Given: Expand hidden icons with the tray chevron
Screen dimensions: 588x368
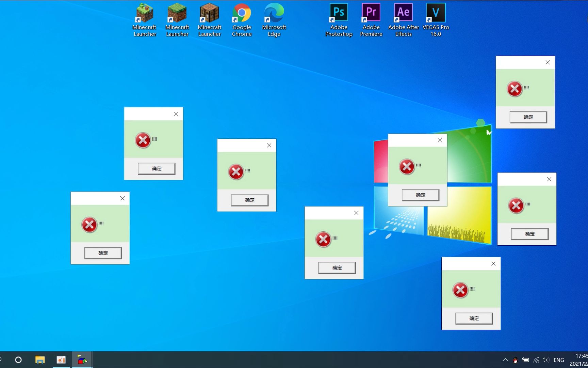Looking at the screenshot, I should click(505, 360).
